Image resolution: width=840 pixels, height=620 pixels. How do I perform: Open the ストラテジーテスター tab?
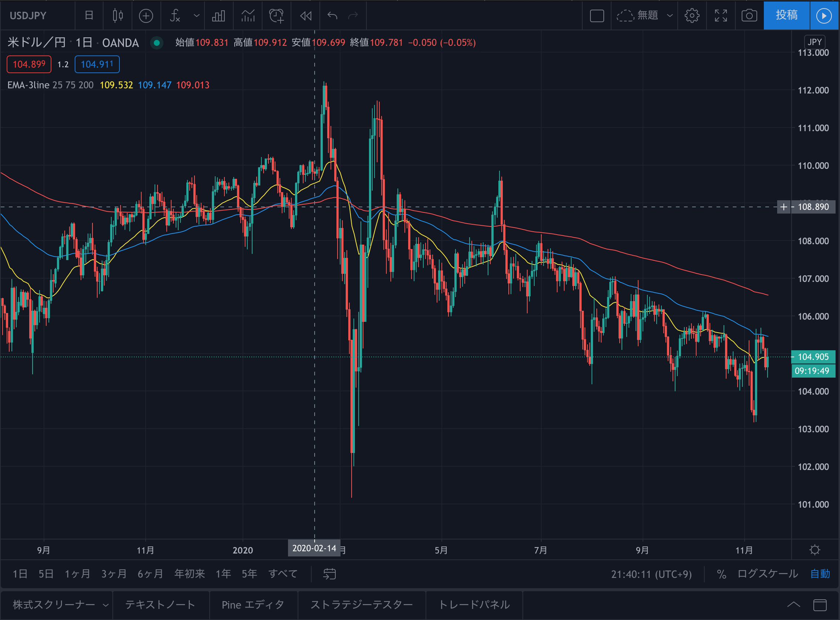[x=361, y=605]
